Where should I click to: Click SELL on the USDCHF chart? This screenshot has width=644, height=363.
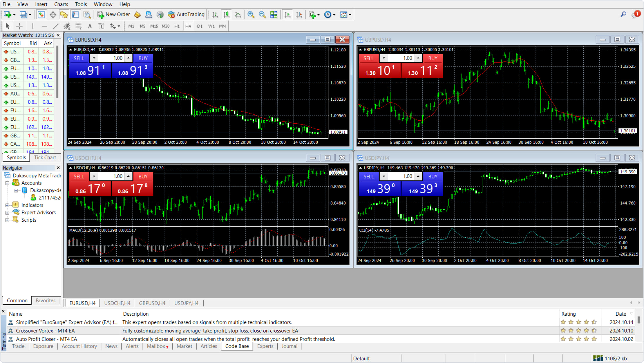(79, 176)
